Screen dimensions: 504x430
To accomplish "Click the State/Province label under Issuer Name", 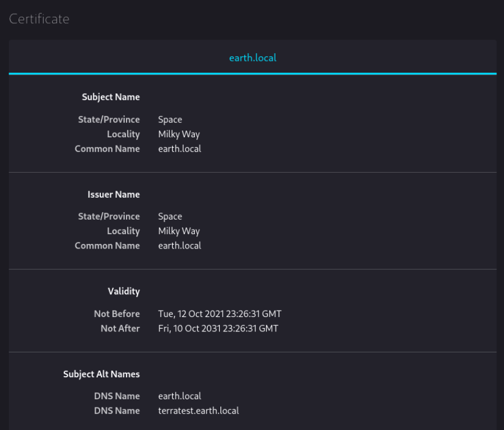I will (109, 217).
